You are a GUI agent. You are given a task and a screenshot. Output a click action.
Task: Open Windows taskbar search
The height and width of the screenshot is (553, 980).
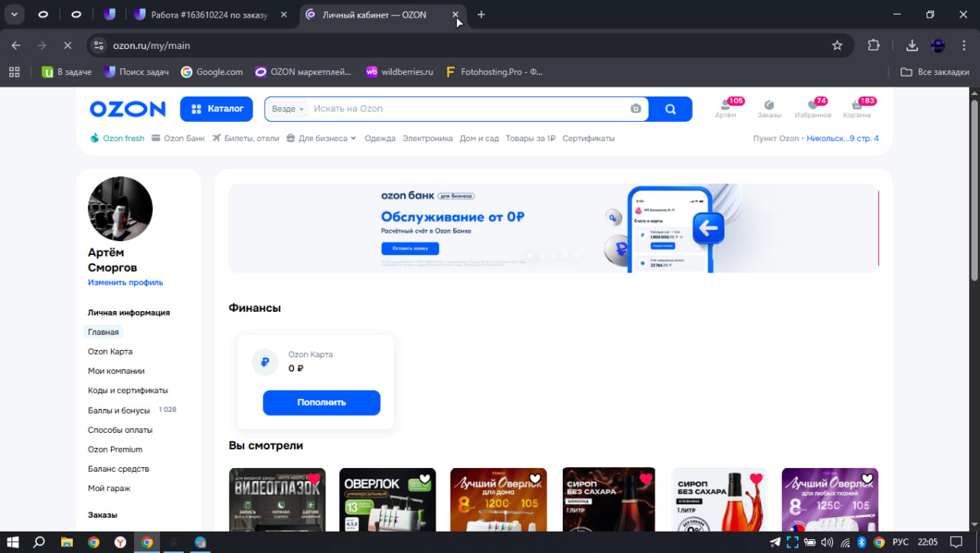[x=39, y=542]
